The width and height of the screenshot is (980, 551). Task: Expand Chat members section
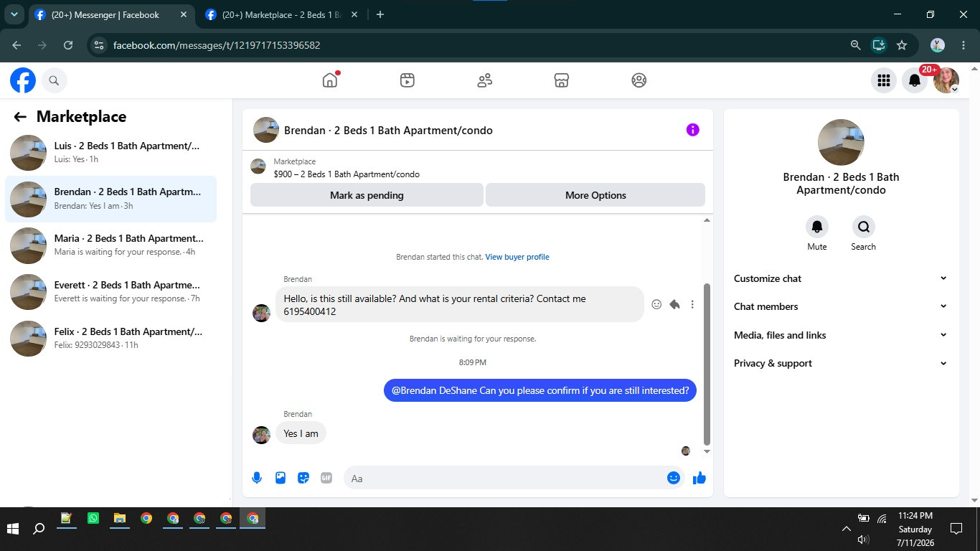841,306
